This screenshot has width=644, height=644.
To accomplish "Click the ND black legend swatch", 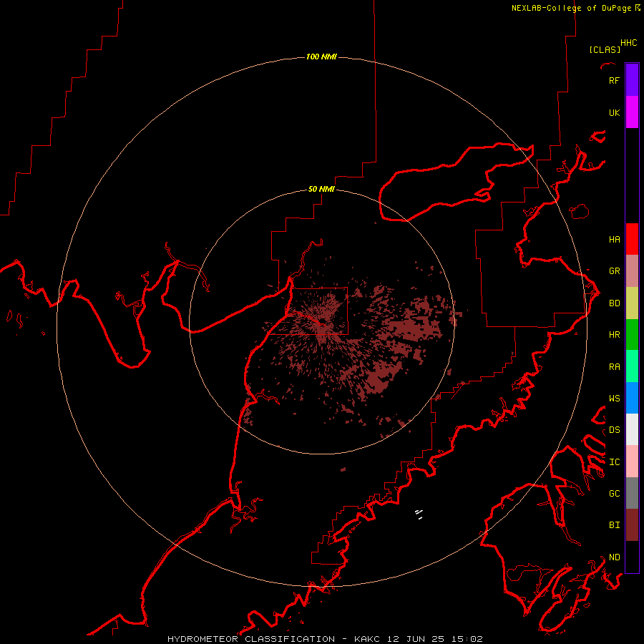I will tap(632, 557).
